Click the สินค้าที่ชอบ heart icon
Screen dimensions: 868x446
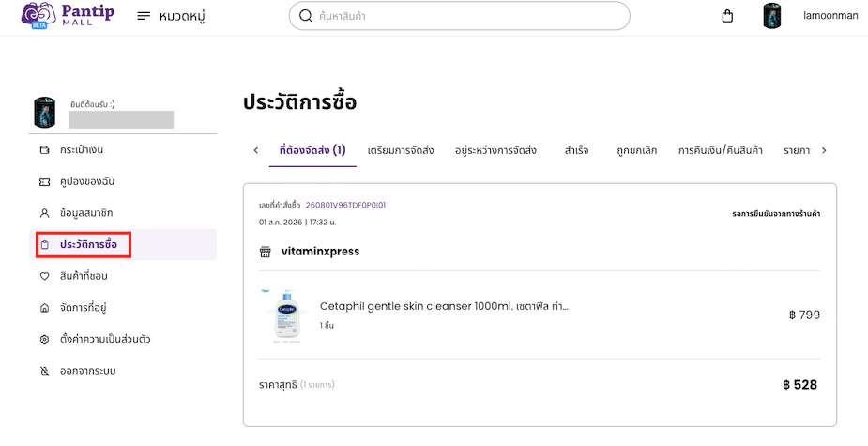click(x=45, y=276)
